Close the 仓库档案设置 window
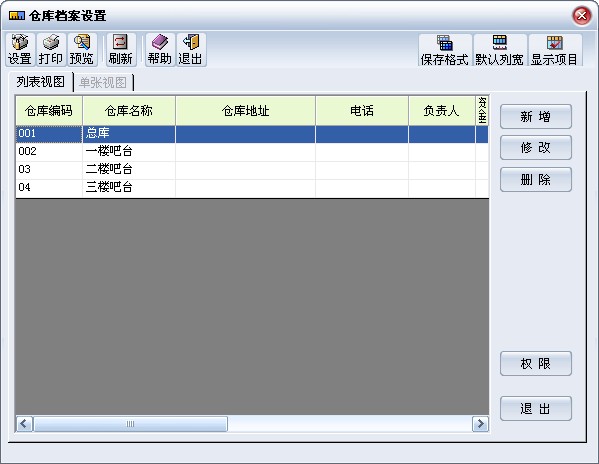Screen dimensions: 599x464 (x=581, y=16)
